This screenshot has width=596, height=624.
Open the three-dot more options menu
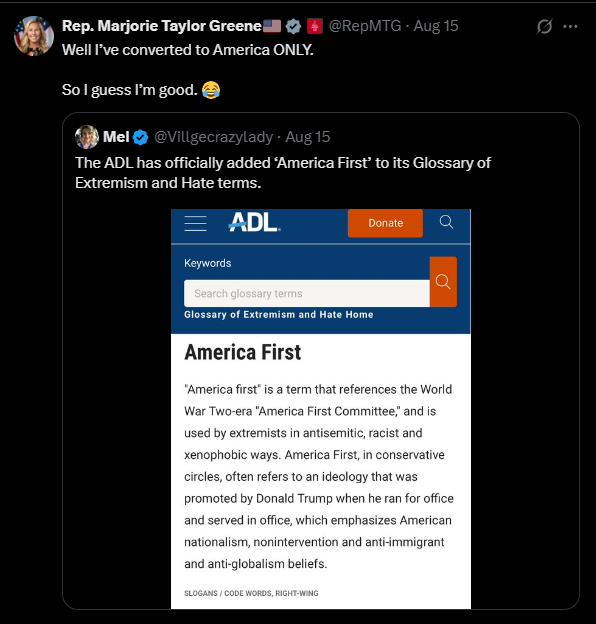[x=571, y=27]
